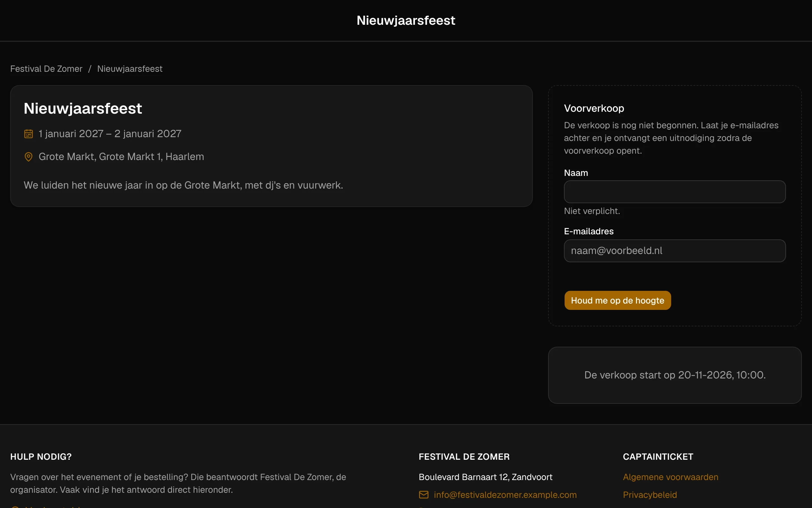
Task: Click the E-mailadres field label
Action: (x=588, y=231)
